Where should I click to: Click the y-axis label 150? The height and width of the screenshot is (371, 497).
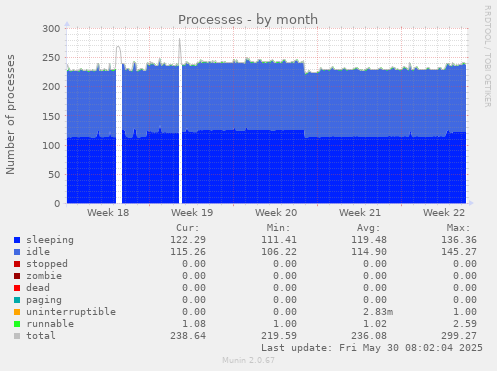point(51,116)
